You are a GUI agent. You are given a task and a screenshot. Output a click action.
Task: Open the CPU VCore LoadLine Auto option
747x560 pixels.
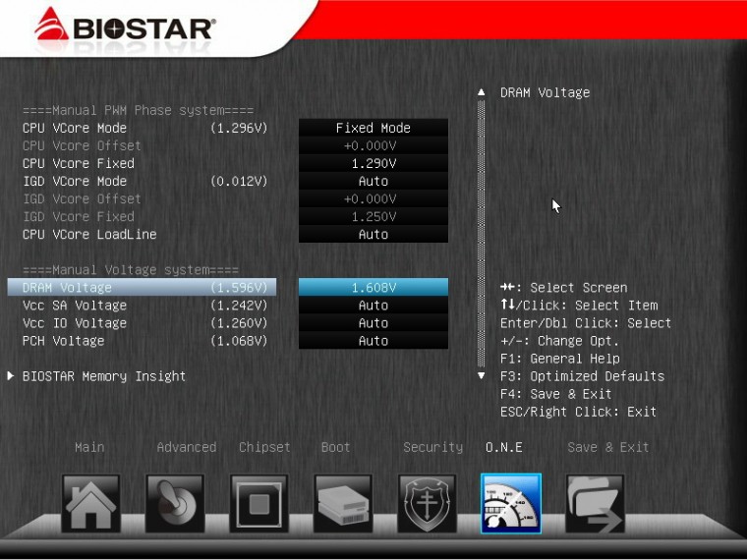[x=373, y=234]
